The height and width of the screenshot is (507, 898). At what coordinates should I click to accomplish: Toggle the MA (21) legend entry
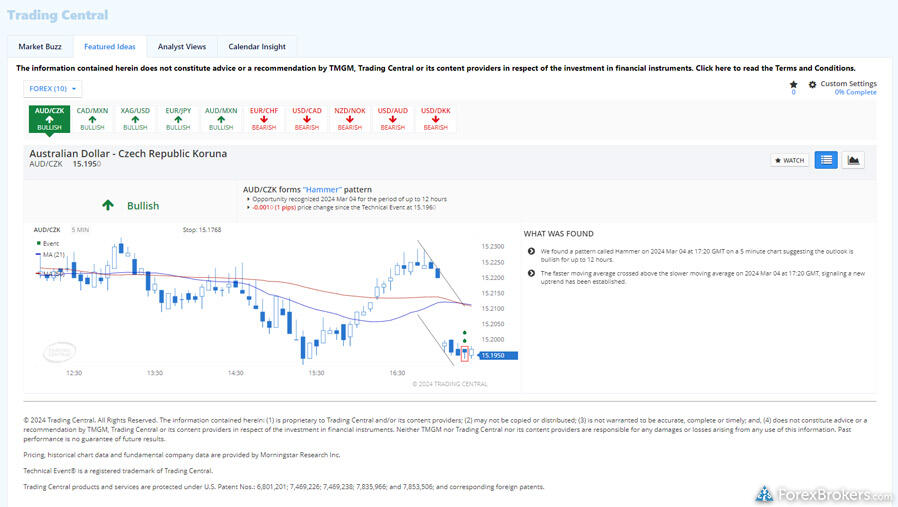tap(50, 254)
